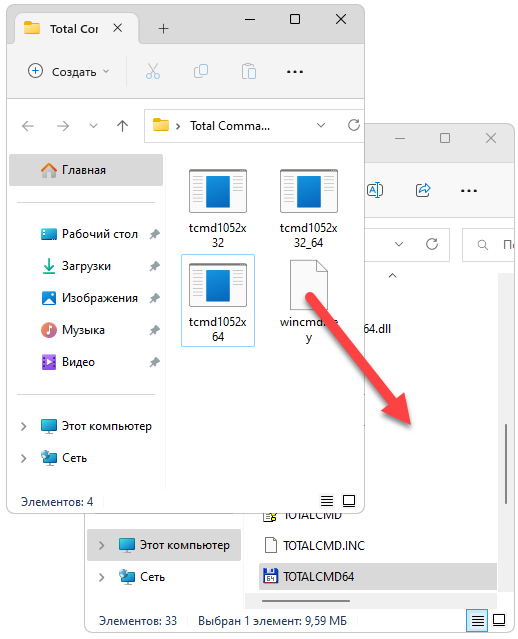The width and height of the screenshot is (518, 639).
Task: Open recent locations dropdown chevron
Action: point(93,126)
